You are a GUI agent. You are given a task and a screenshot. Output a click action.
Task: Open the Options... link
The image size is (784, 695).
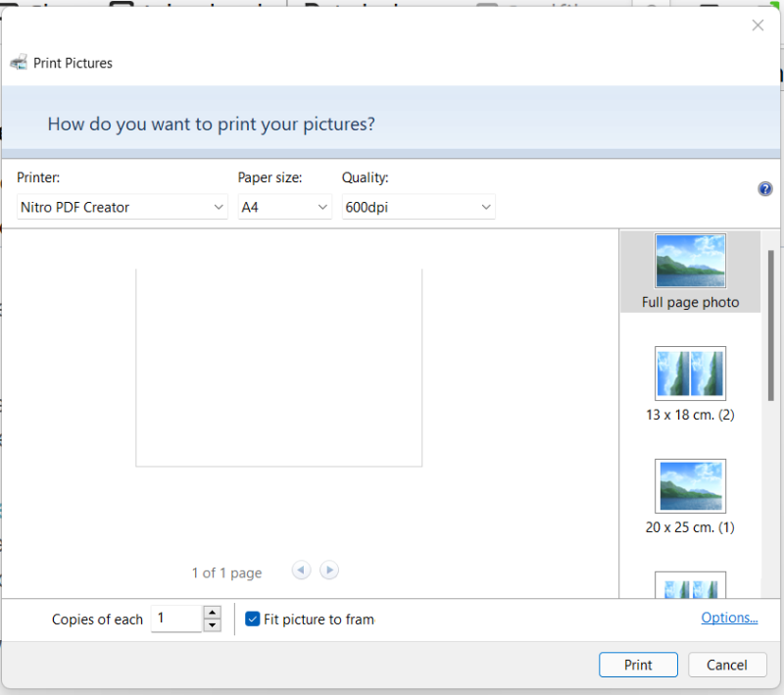729,618
